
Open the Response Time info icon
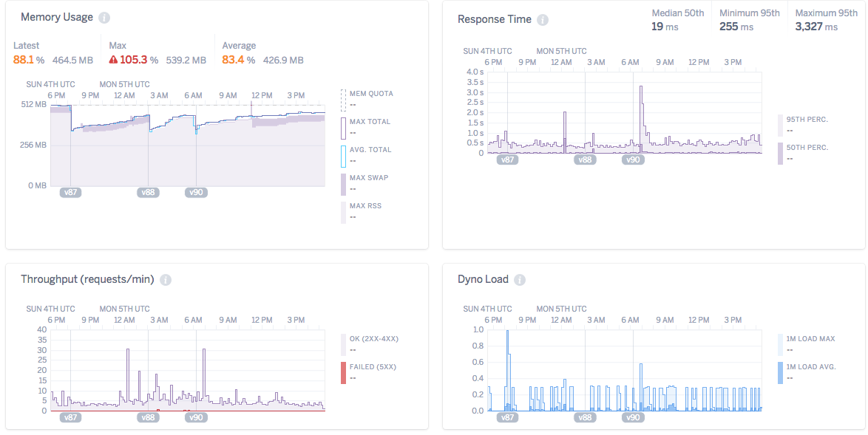pyautogui.click(x=543, y=20)
